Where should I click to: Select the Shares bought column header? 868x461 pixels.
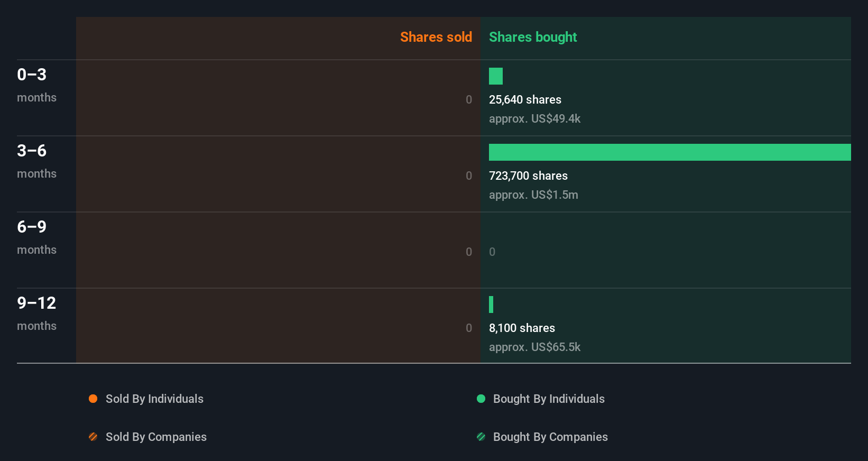(x=533, y=37)
